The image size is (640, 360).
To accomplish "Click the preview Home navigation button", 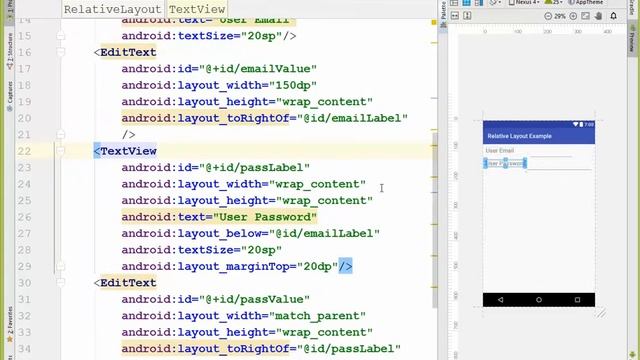I will (539, 300).
